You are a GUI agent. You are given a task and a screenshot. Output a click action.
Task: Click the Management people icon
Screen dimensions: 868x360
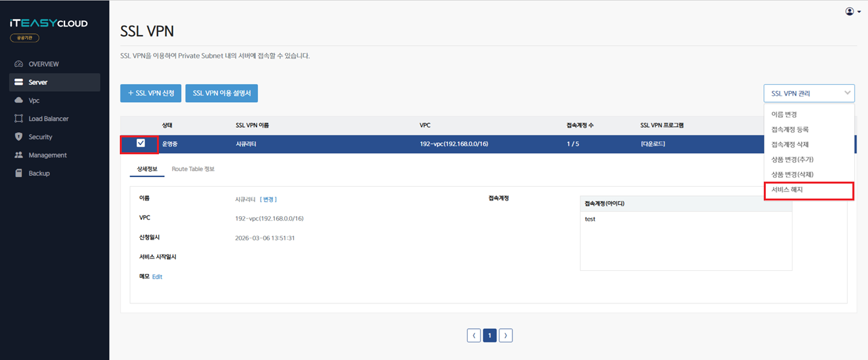(x=18, y=156)
